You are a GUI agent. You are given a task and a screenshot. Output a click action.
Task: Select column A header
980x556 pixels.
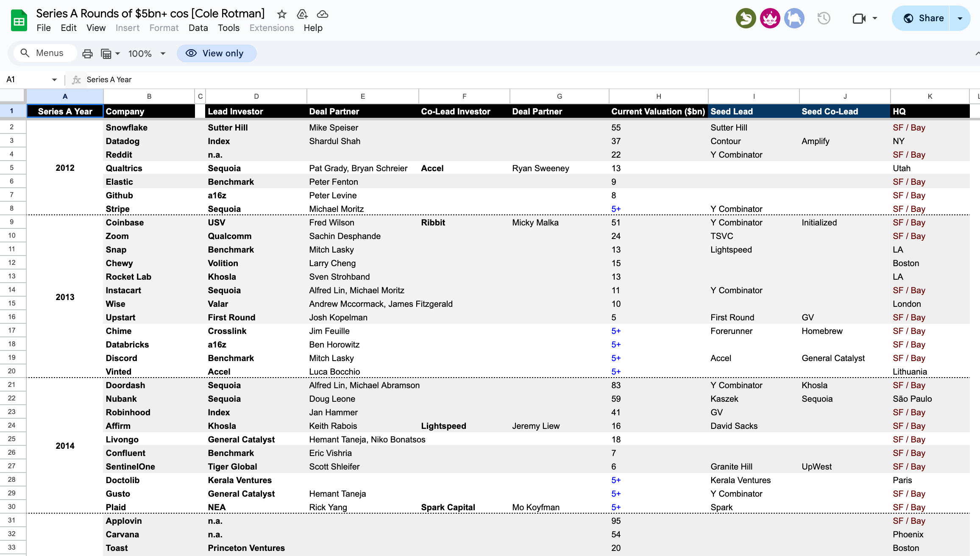pos(65,96)
